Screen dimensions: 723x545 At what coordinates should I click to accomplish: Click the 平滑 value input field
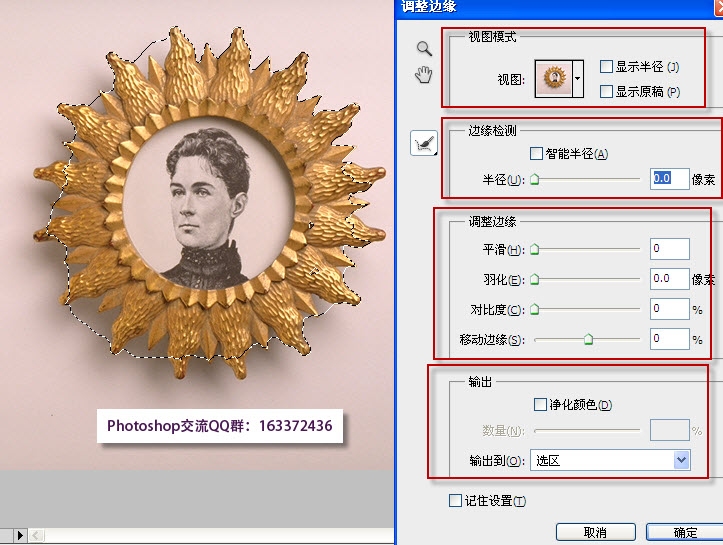coord(670,249)
